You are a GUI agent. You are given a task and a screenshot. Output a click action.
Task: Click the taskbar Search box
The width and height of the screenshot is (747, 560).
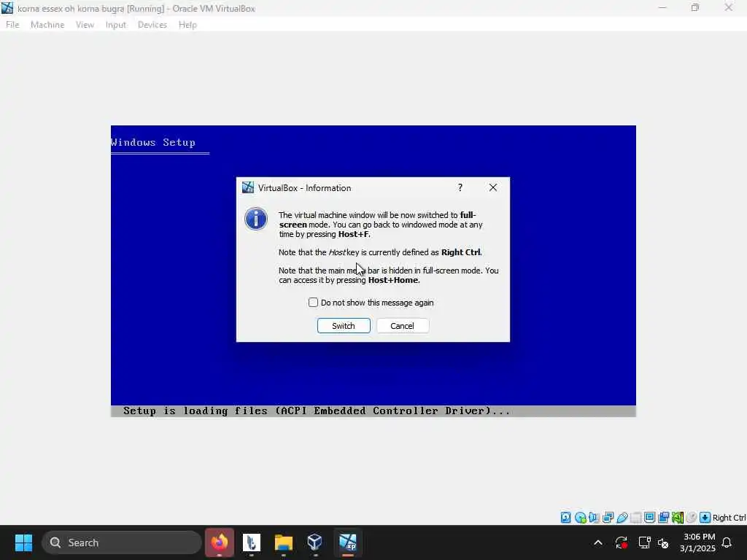point(122,542)
